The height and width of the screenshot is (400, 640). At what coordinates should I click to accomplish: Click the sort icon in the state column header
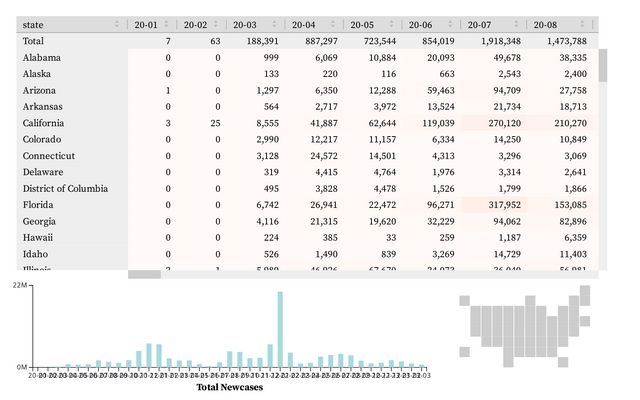[117, 24]
